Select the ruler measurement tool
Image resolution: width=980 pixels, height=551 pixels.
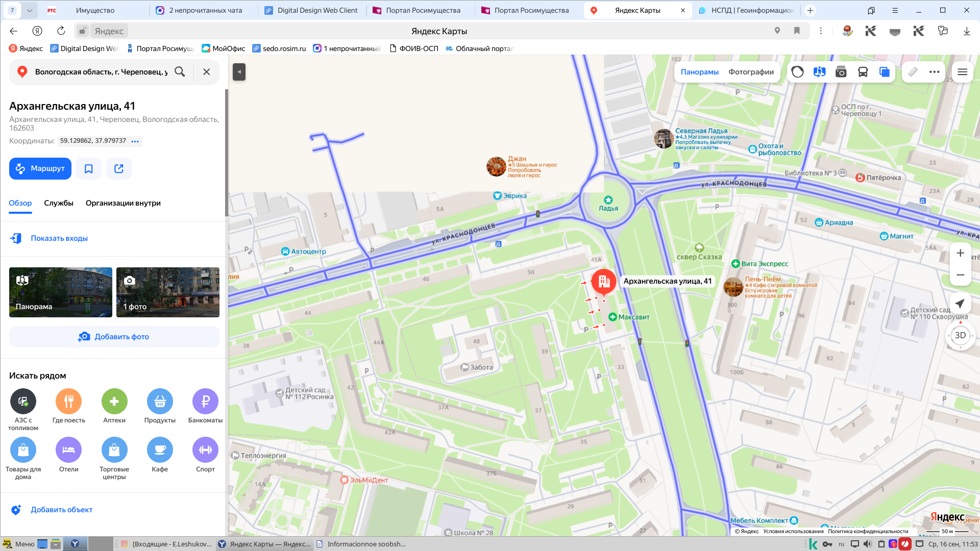(x=913, y=72)
